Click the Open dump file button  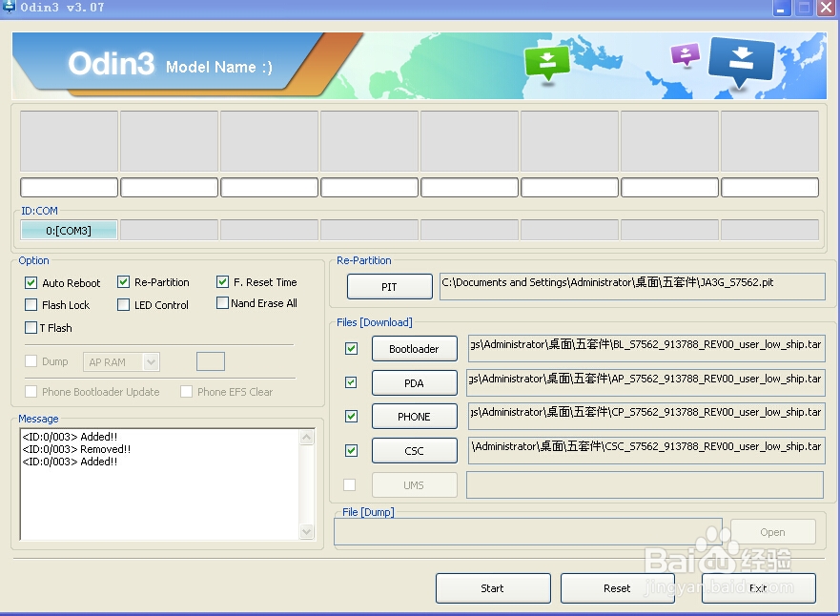[x=772, y=532]
